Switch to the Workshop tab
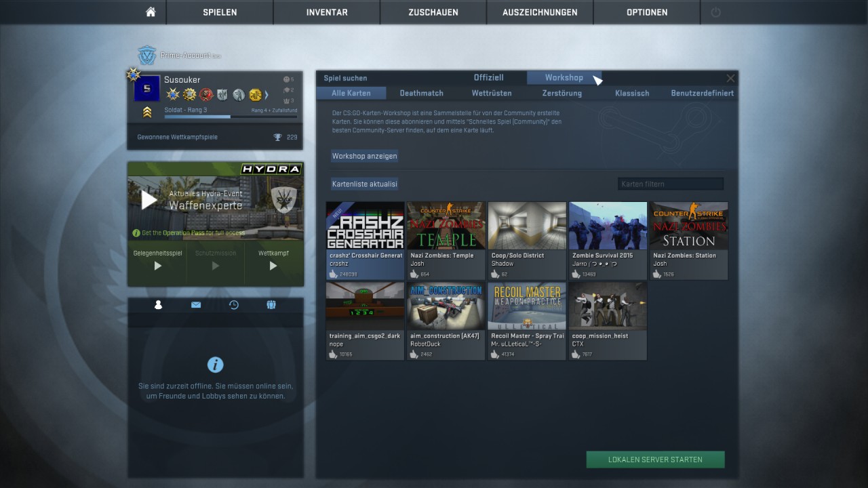The width and height of the screenshot is (868, 488). (x=564, y=78)
